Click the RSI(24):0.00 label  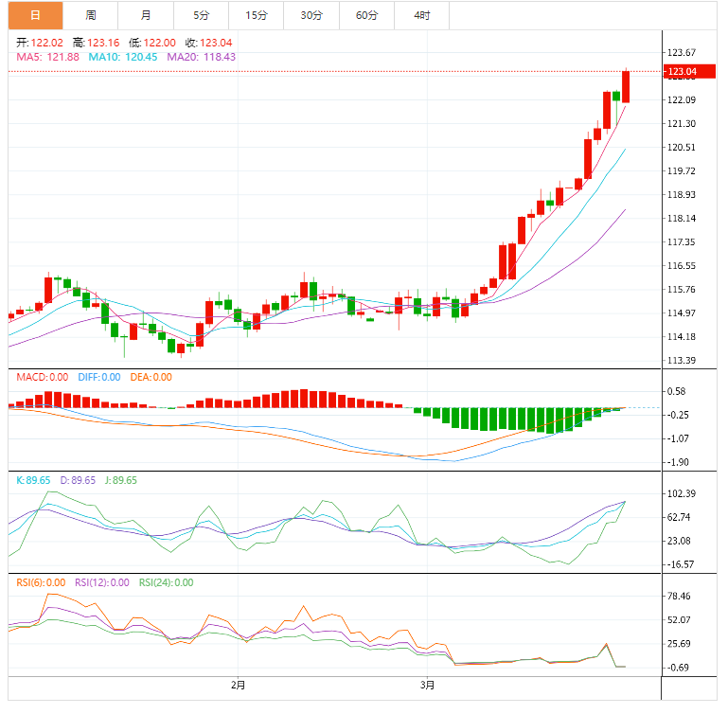click(166, 582)
